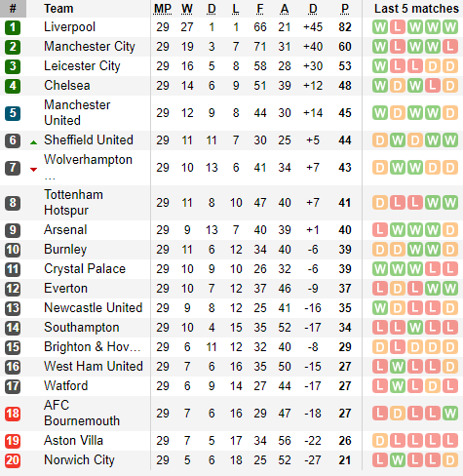Click Wolverhampton's red down arrow
The height and width of the screenshot is (476, 463).
(33, 170)
